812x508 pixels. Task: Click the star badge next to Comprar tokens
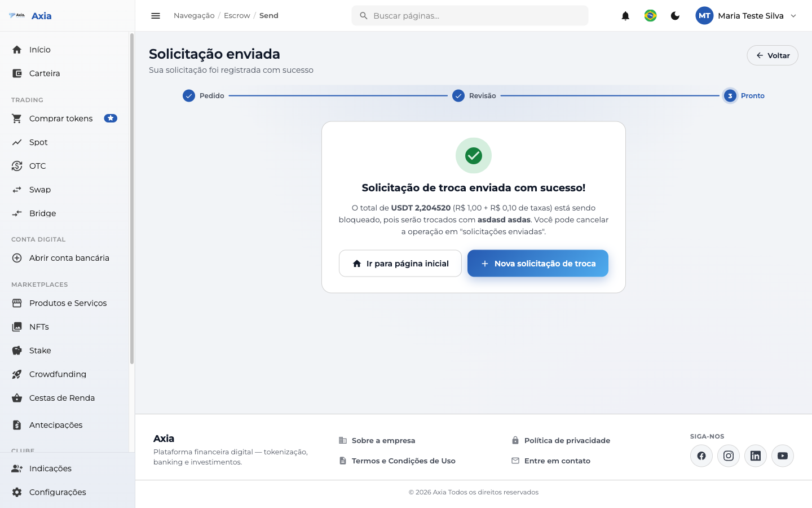point(111,119)
